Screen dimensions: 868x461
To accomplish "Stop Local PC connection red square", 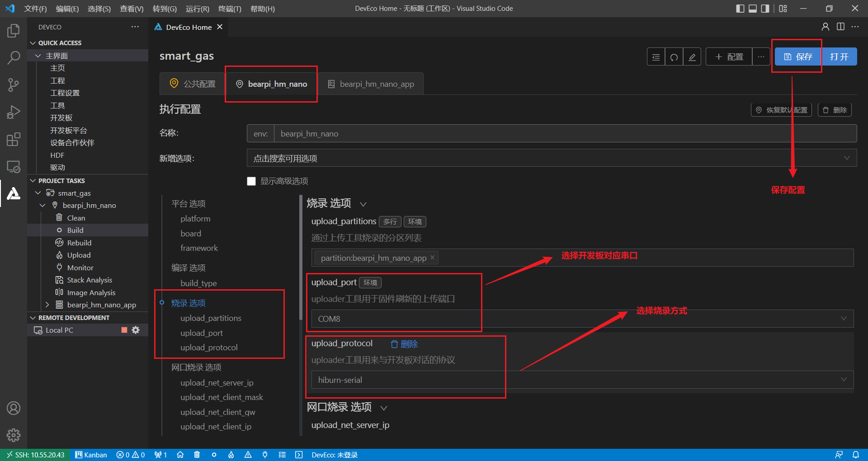I will [x=124, y=330].
